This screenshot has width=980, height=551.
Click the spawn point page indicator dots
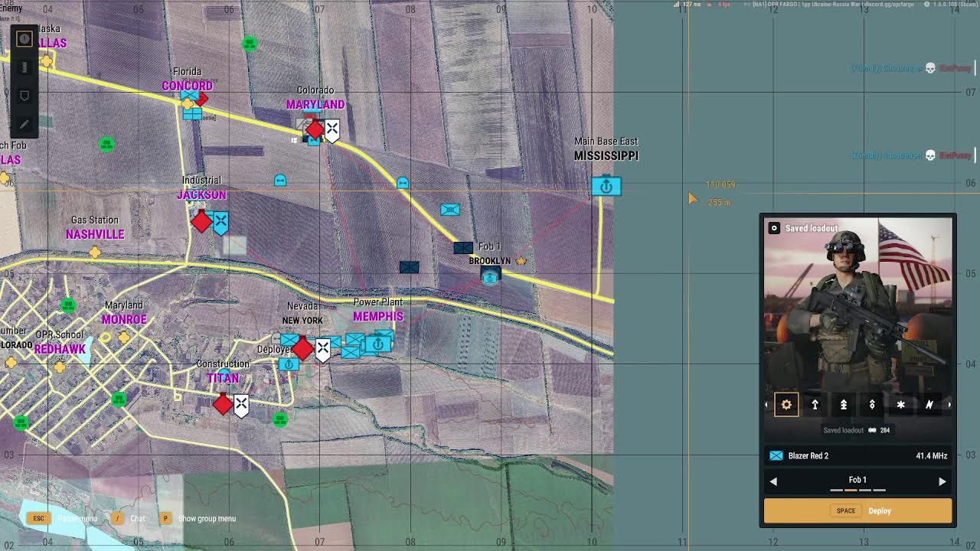[857, 490]
